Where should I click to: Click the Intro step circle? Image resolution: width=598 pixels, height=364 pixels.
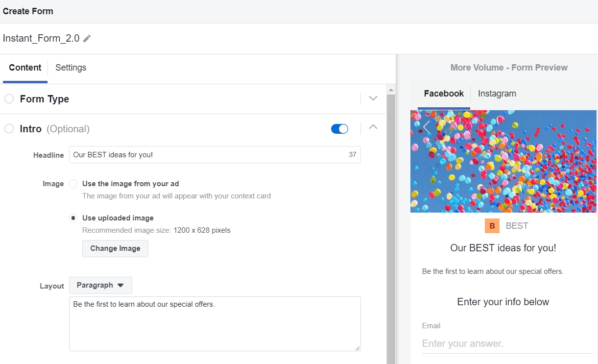pyautogui.click(x=9, y=129)
